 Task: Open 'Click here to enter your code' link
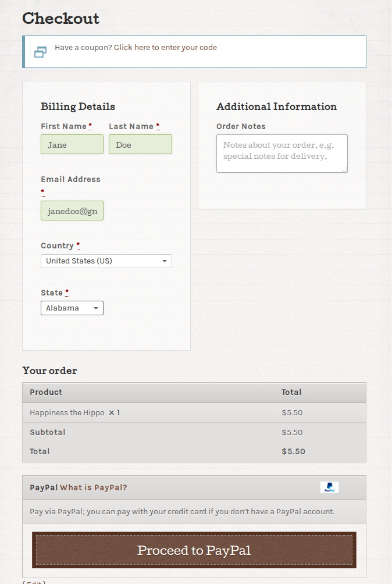(x=165, y=48)
